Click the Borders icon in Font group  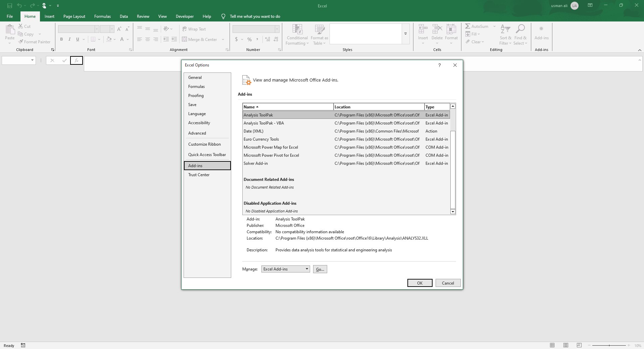pos(93,39)
